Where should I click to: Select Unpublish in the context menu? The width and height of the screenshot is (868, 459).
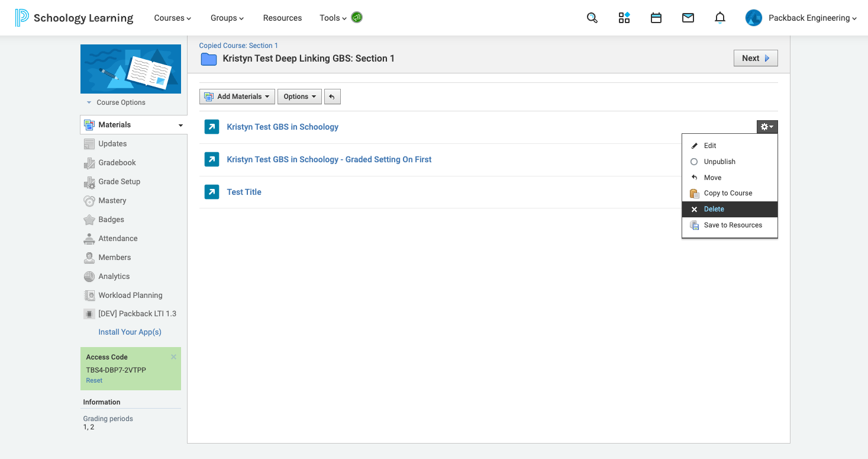(719, 162)
